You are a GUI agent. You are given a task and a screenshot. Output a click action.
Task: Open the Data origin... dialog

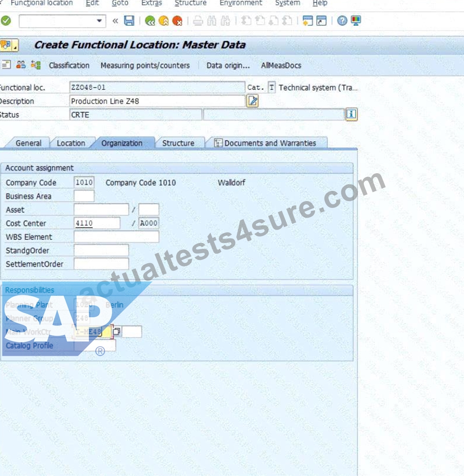[x=228, y=65]
